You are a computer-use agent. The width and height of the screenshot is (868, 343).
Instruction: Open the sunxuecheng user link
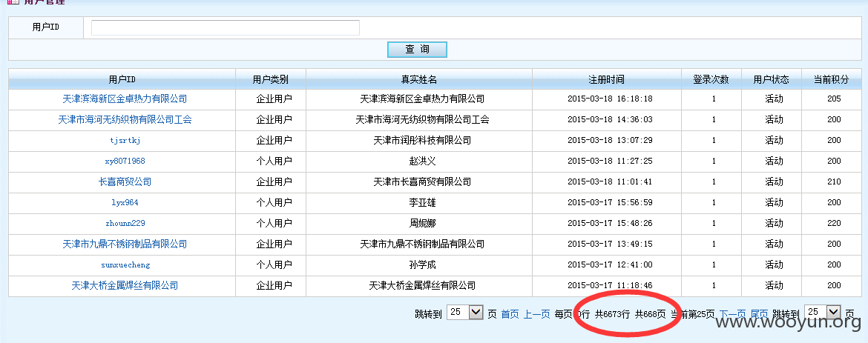click(x=125, y=265)
